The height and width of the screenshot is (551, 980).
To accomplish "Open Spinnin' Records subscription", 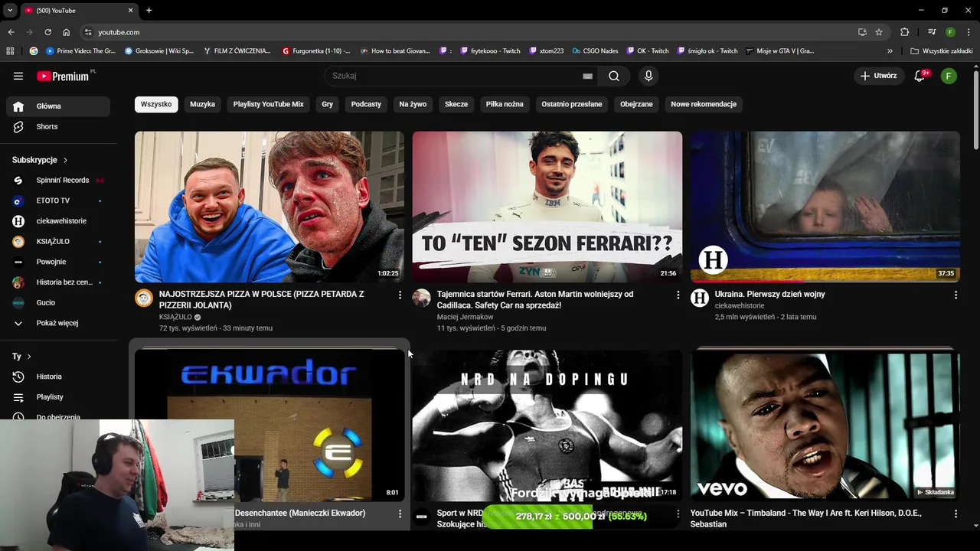I will (x=58, y=180).
